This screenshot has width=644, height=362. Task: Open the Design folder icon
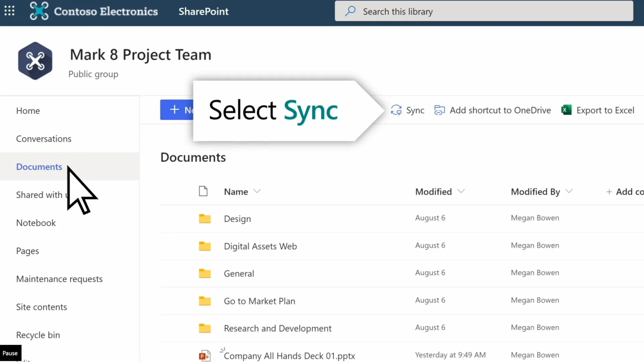(x=204, y=219)
